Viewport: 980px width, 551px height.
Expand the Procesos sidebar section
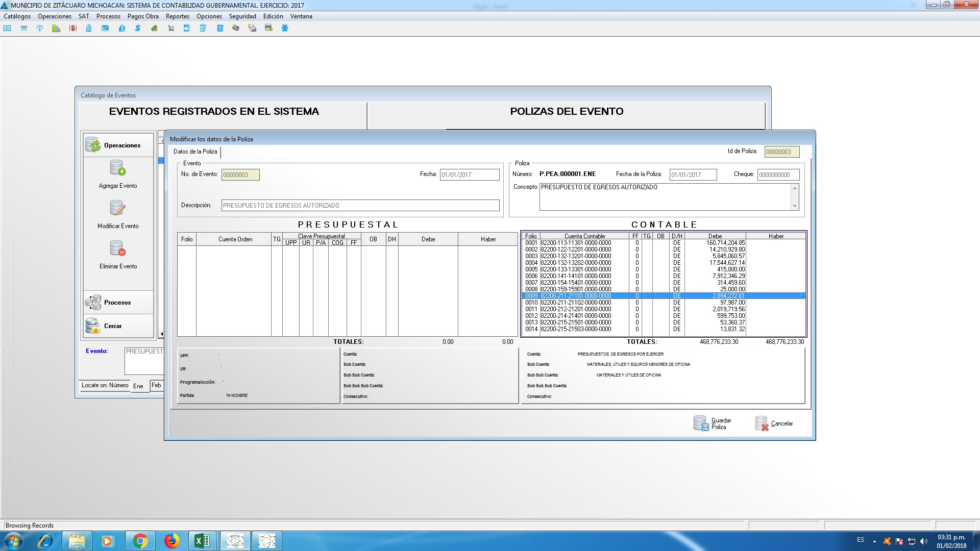tap(118, 303)
